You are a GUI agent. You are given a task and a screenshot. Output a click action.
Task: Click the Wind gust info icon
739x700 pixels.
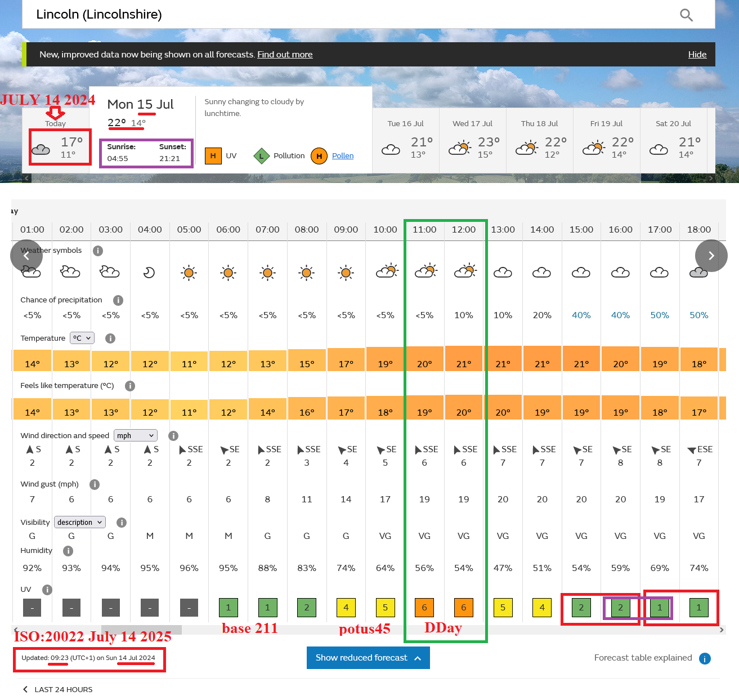(95, 484)
